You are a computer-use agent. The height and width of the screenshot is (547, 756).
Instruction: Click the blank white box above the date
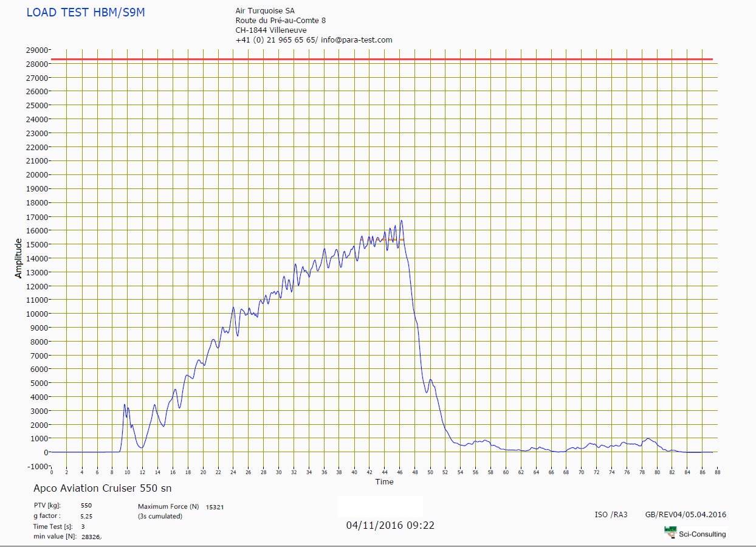coord(380,506)
